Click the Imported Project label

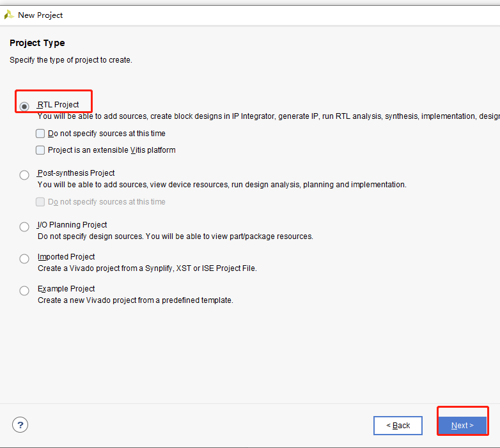pos(66,256)
